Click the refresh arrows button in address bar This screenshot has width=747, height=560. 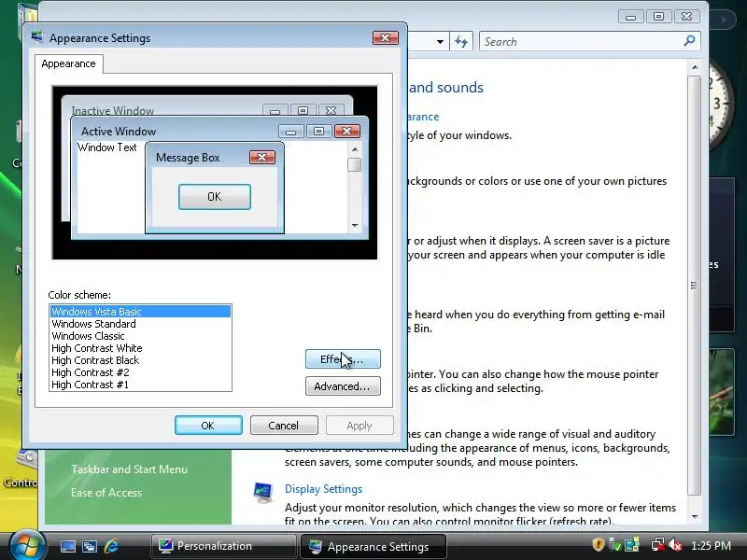(461, 41)
